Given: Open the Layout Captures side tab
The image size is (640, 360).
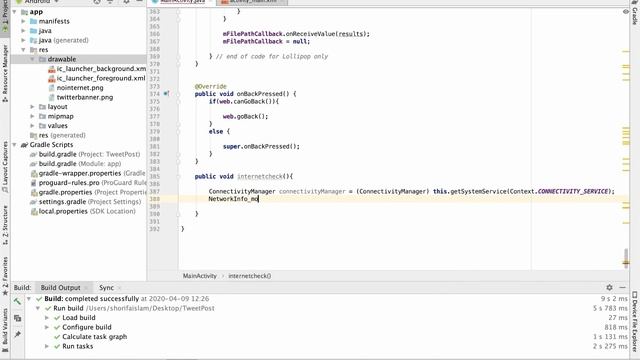Looking at the screenshot, I should (x=5, y=168).
